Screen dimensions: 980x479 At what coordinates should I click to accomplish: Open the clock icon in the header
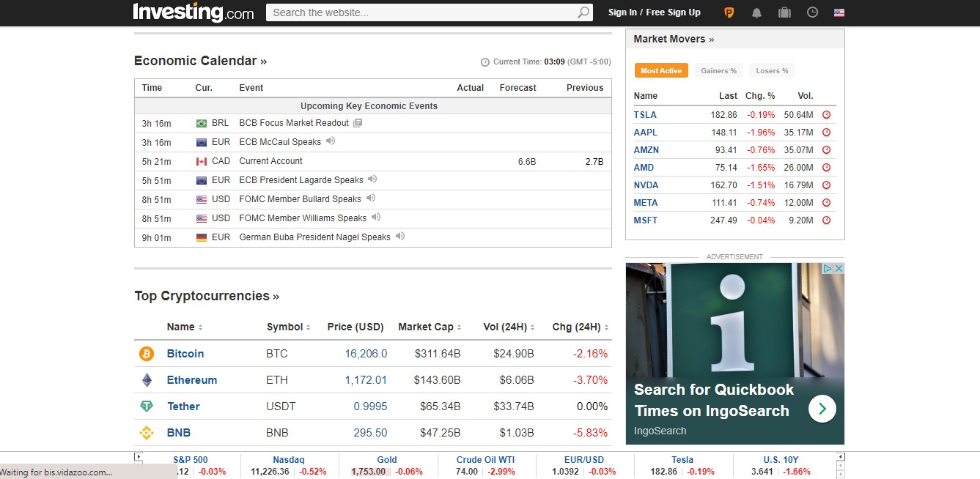pos(812,12)
